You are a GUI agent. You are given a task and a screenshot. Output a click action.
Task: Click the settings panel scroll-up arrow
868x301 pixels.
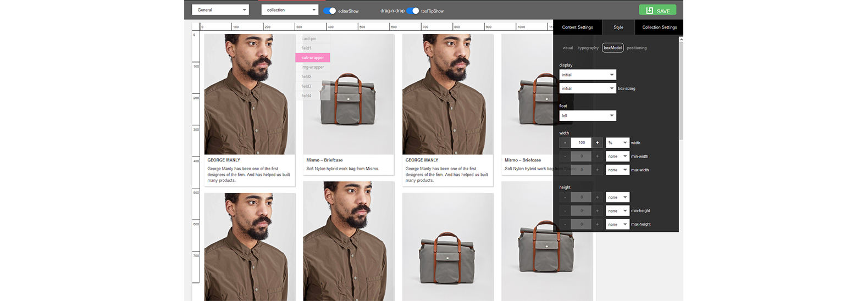[x=681, y=40]
